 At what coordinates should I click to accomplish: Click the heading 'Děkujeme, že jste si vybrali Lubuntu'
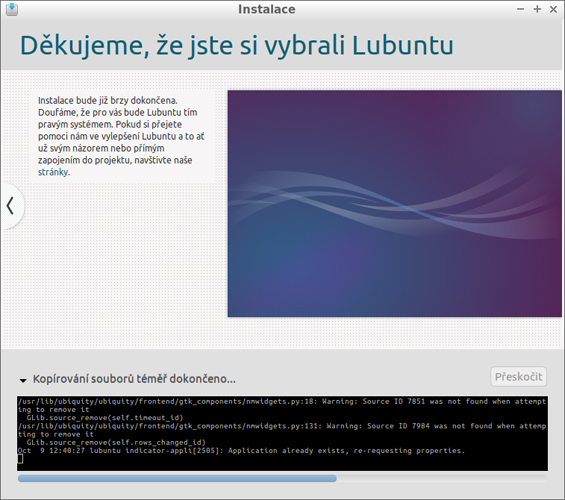point(236,45)
